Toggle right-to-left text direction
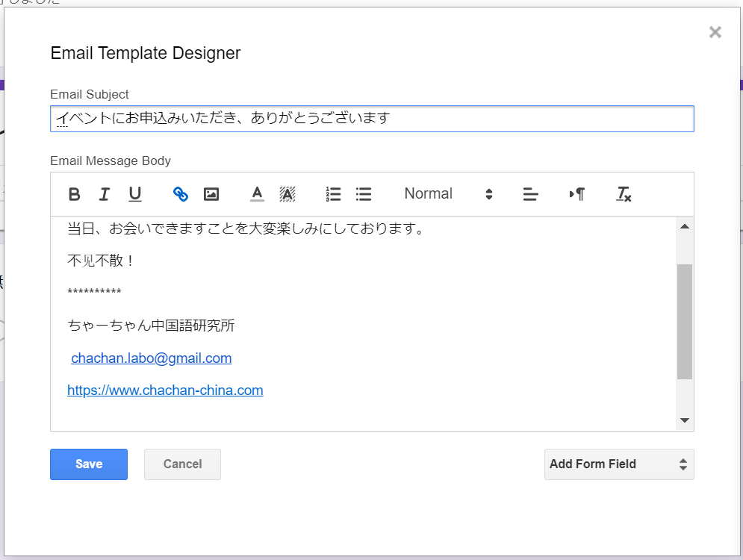The height and width of the screenshot is (560, 743). 577,194
